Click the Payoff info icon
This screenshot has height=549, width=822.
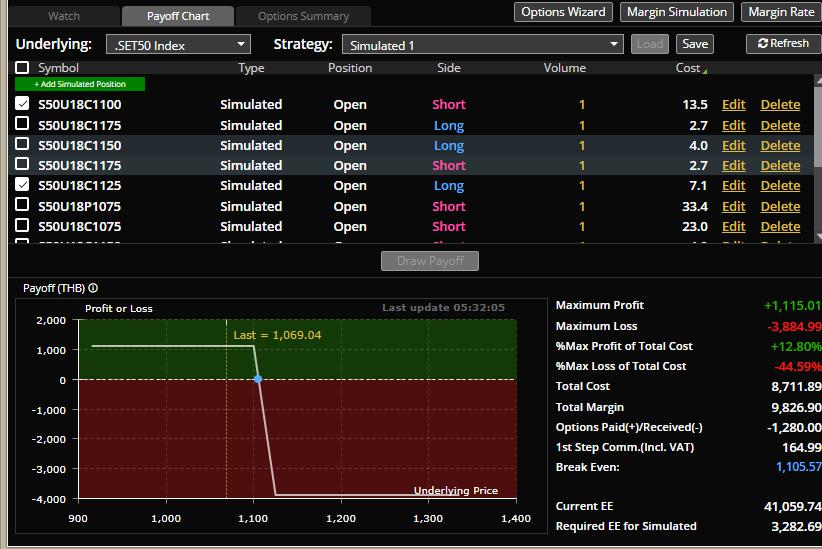[93, 288]
